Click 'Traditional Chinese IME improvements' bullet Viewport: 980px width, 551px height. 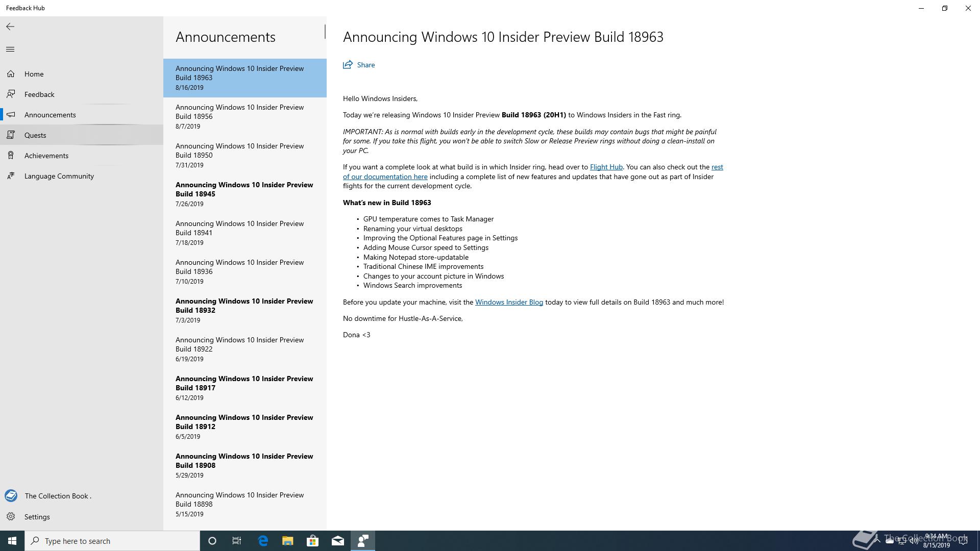(423, 266)
